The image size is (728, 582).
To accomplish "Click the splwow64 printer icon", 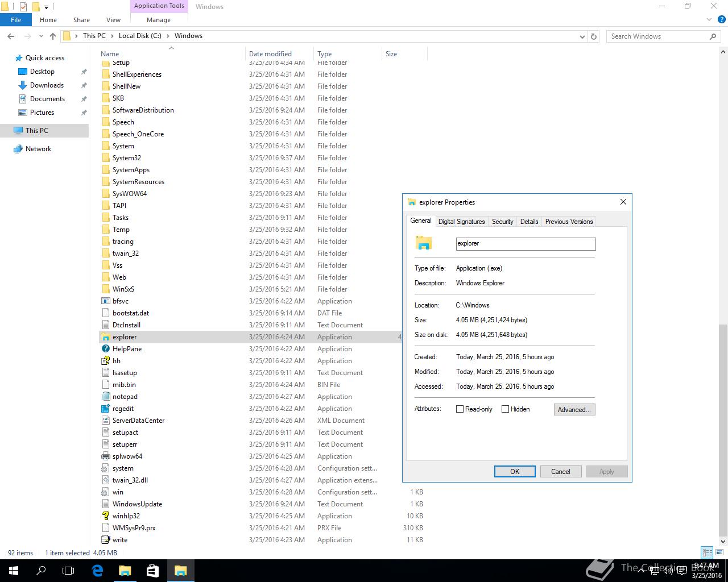I will pos(105,456).
